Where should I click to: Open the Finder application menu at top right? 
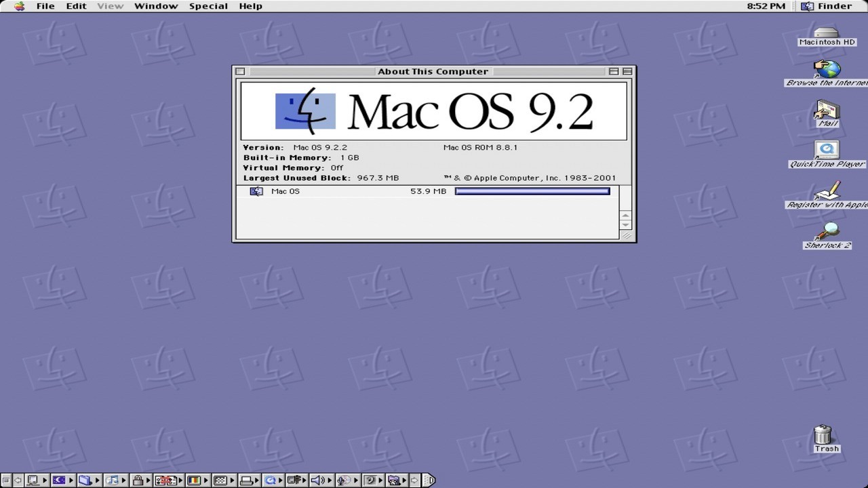point(827,6)
